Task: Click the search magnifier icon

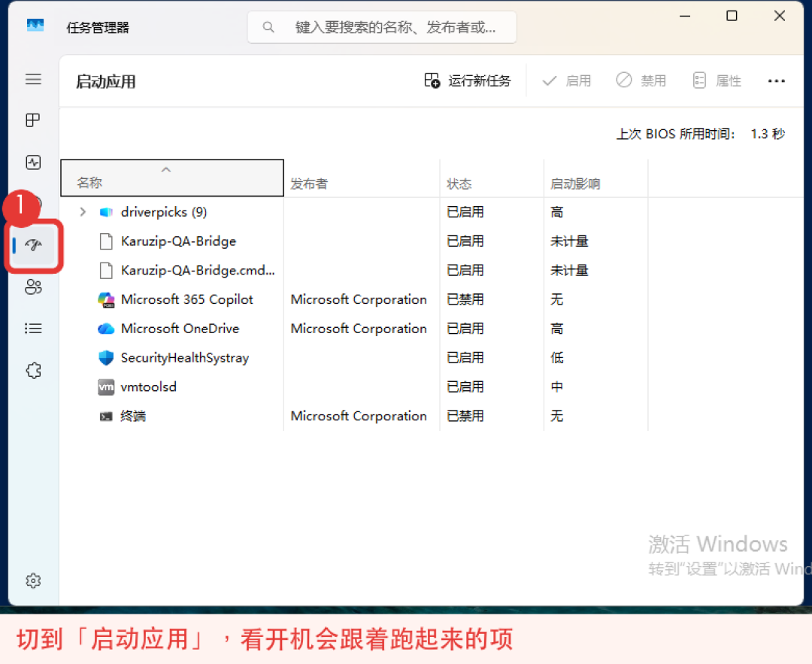Action: click(x=268, y=27)
